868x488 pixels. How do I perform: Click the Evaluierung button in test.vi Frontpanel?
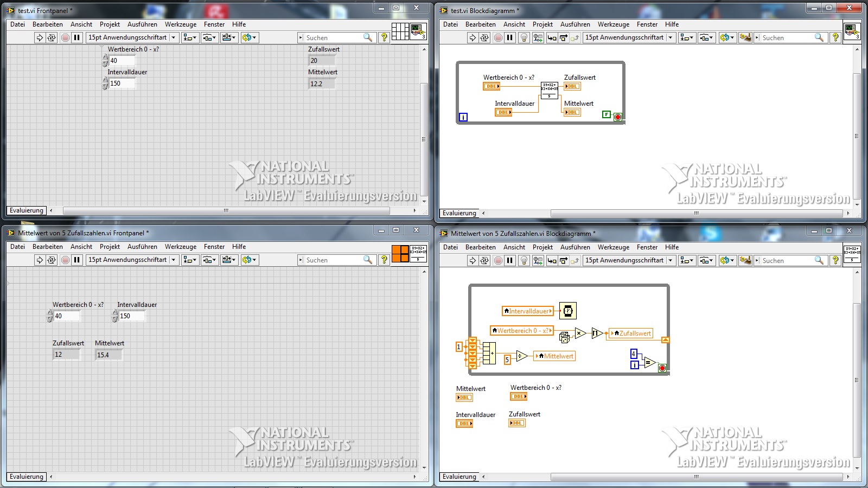pos(27,210)
